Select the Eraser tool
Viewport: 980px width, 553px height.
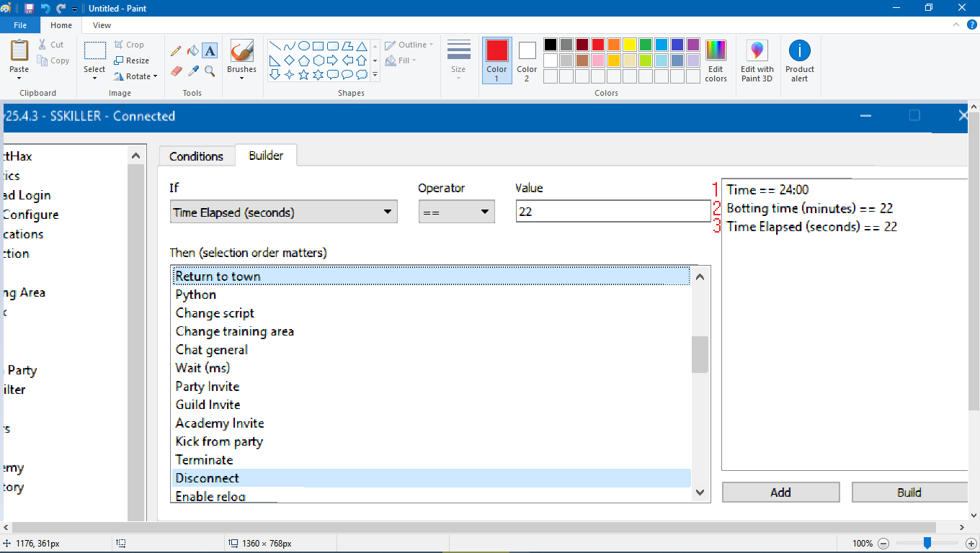(x=176, y=71)
